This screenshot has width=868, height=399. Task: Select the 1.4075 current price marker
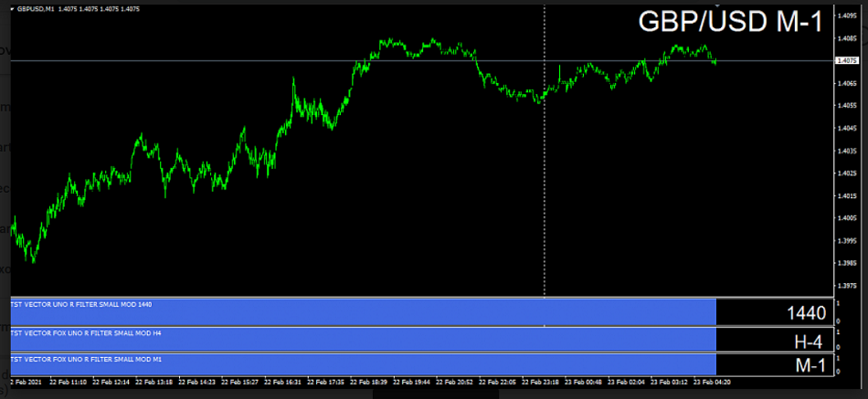click(x=846, y=61)
